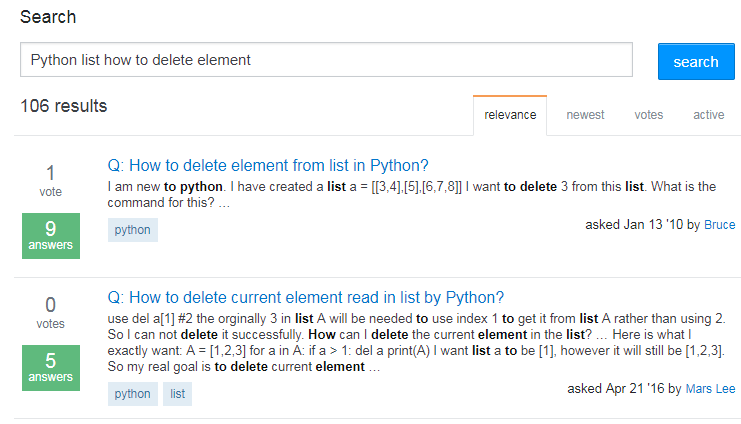Click the python tag under second question
Image resolution: width=741 pixels, height=424 pixels.
coord(133,394)
